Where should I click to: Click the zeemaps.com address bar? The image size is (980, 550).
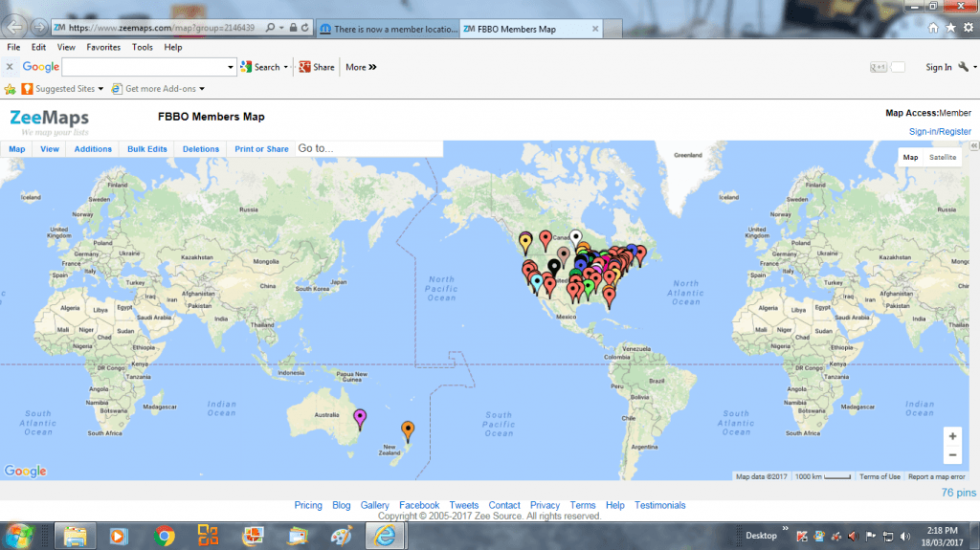[x=161, y=28]
